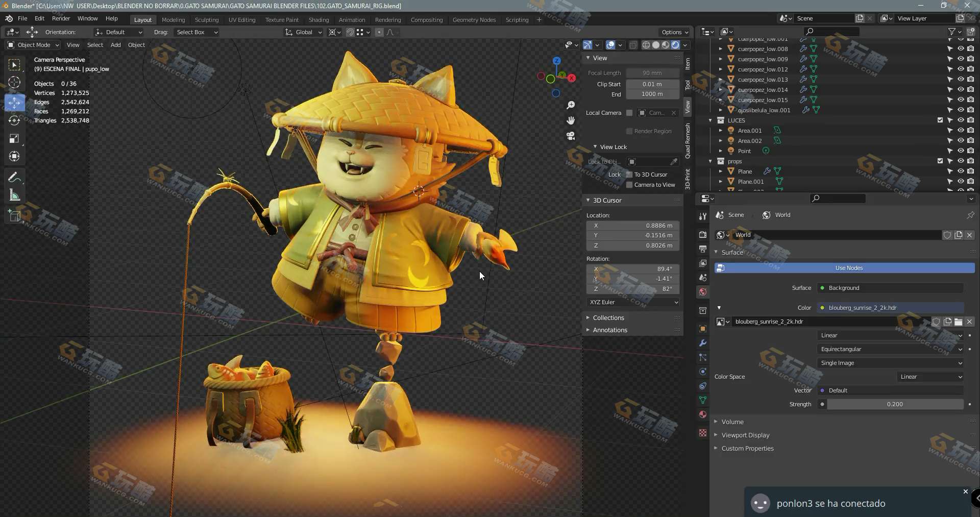This screenshot has width=980, height=517.
Task: Hide Area.001 light with eye icon
Action: point(961,131)
